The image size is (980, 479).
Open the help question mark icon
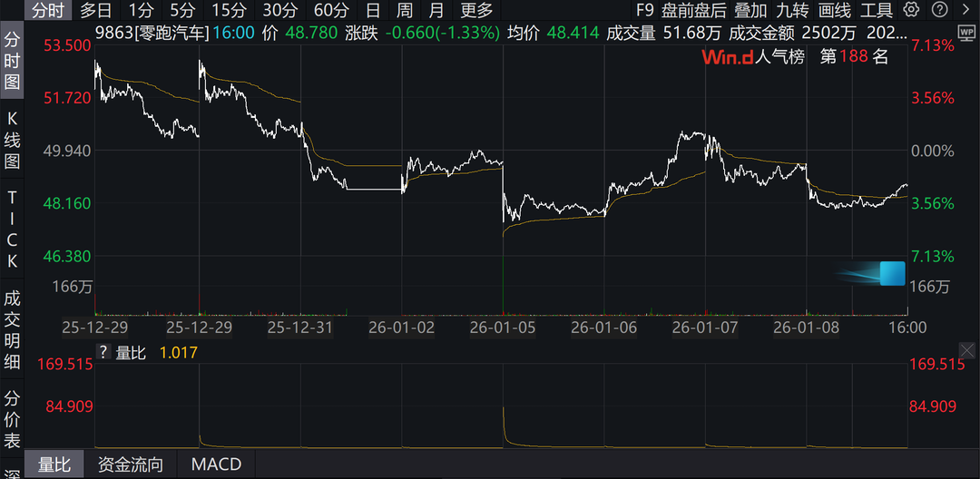939,9
